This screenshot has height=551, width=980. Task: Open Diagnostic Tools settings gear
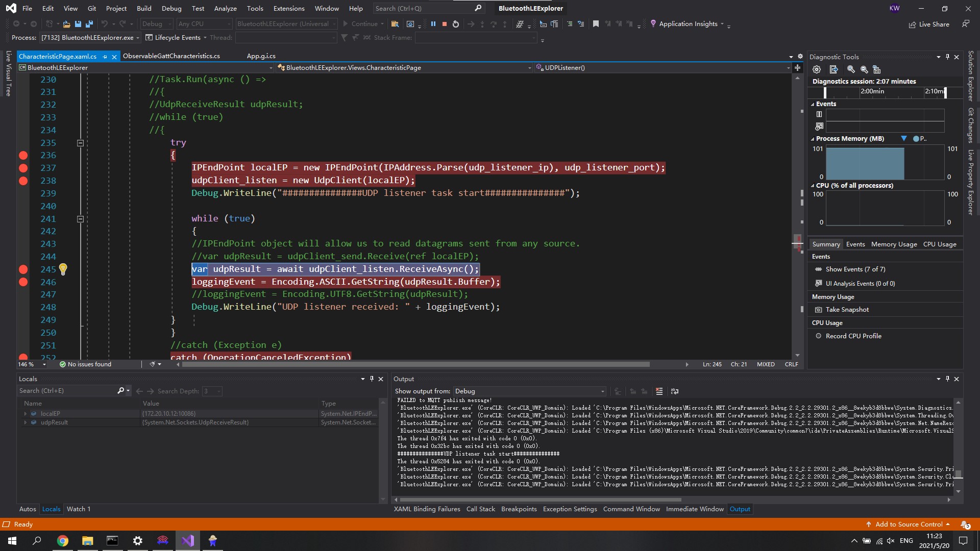pyautogui.click(x=817, y=69)
